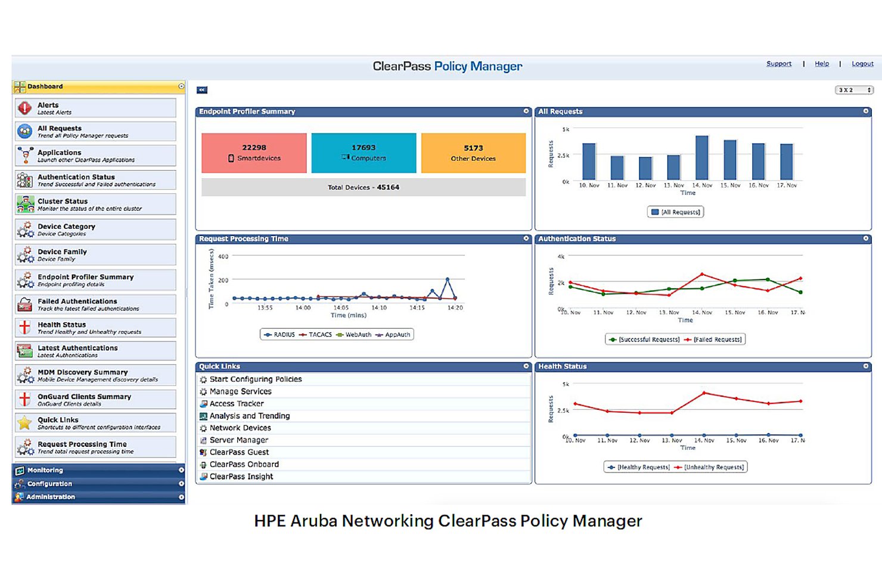882x588 pixels.
Task: Close the Authentication Status widget
Action: click(866, 238)
